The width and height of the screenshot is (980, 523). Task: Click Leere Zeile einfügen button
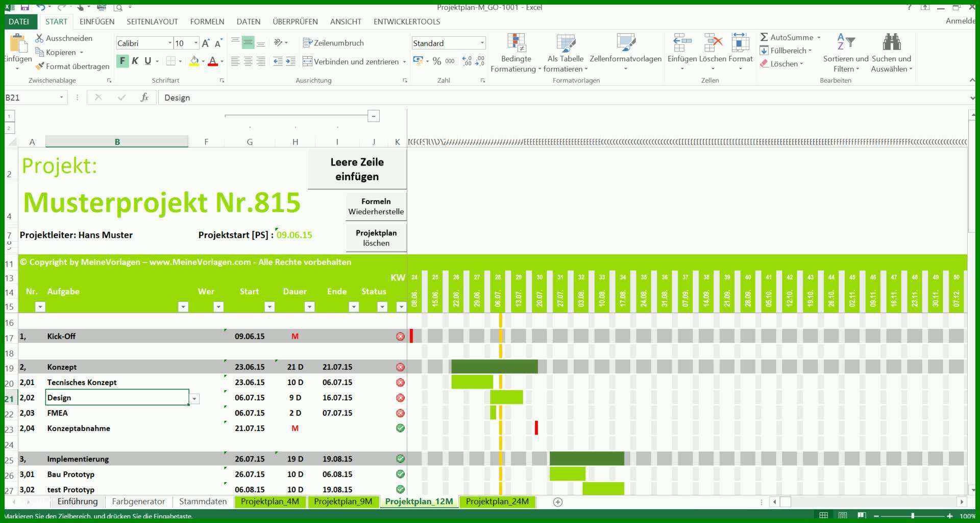[x=357, y=169]
